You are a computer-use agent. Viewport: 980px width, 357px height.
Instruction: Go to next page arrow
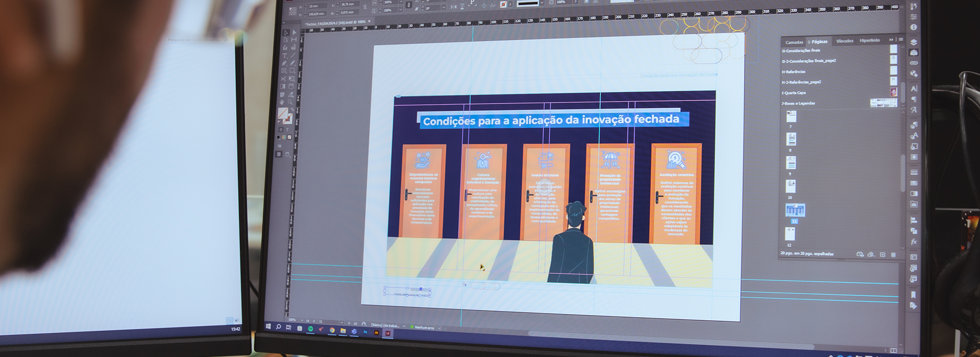click(349, 323)
